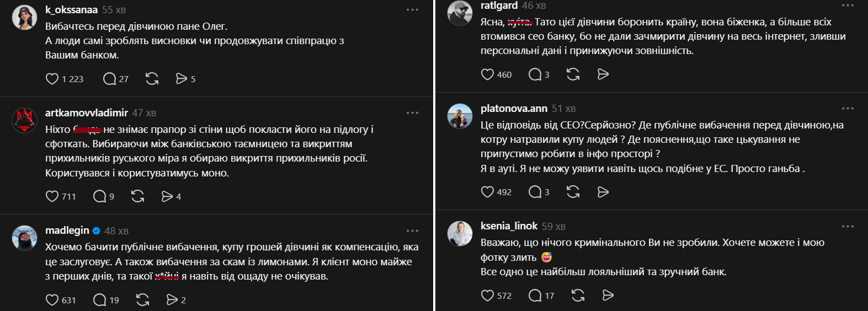Like platonova.ann's comment with the heart icon

[487, 192]
